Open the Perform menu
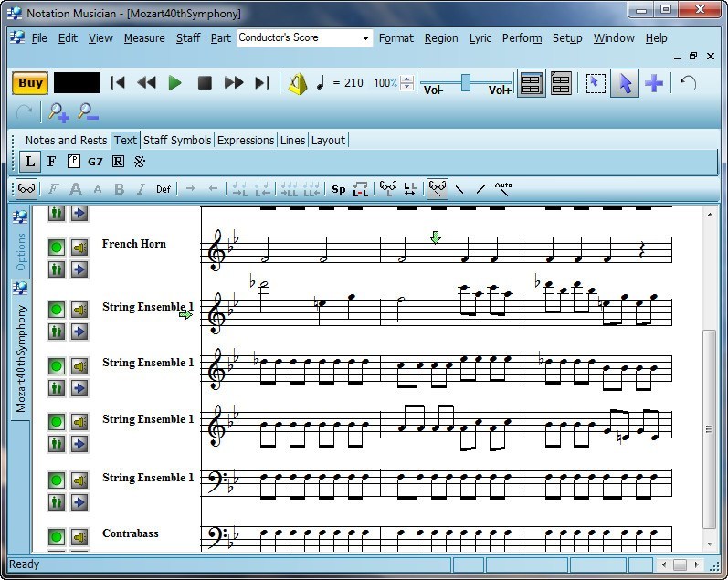The width and height of the screenshot is (728, 580). (522, 38)
